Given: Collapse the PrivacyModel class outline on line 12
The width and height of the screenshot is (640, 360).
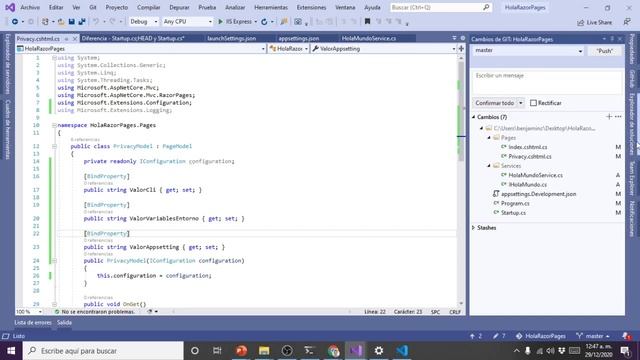Looking at the screenshot, I should [54, 146].
